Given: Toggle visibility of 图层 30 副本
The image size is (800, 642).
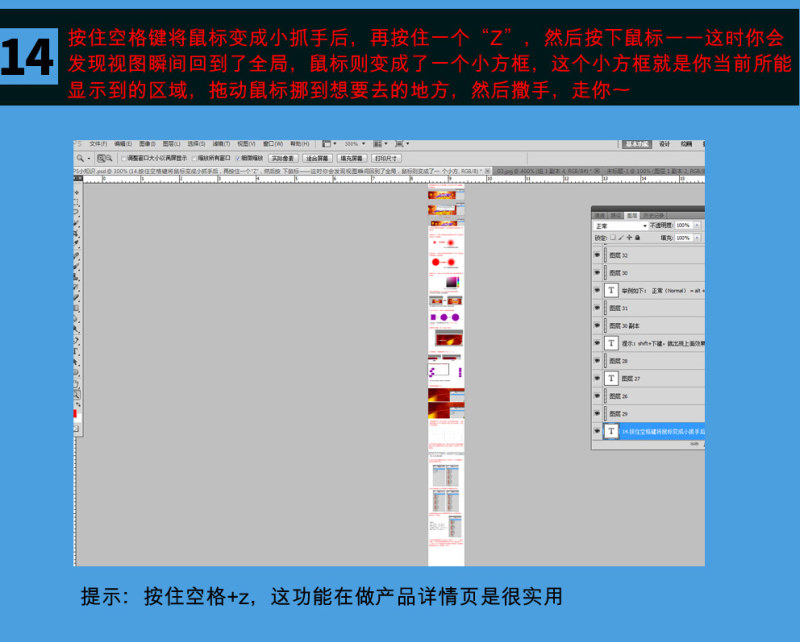Looking at the screenshot, I should tap(597, 326).
